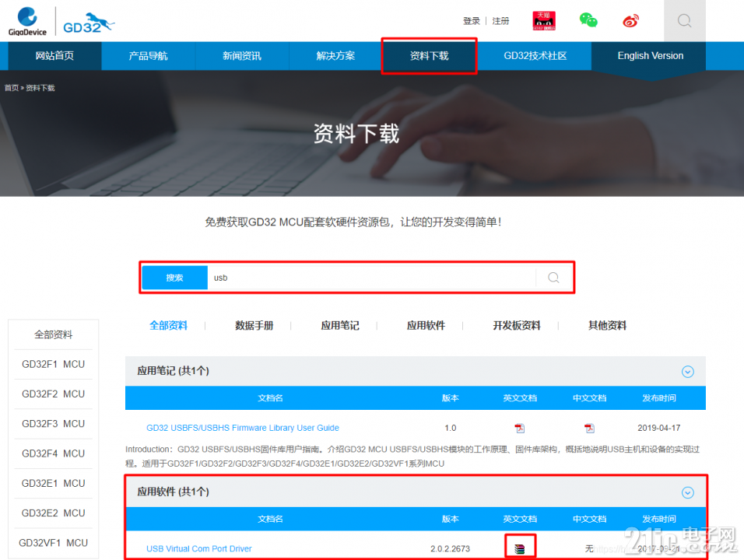
Task: Click the 注册 link
Action: pyautogui.click(x=500, y=21)
